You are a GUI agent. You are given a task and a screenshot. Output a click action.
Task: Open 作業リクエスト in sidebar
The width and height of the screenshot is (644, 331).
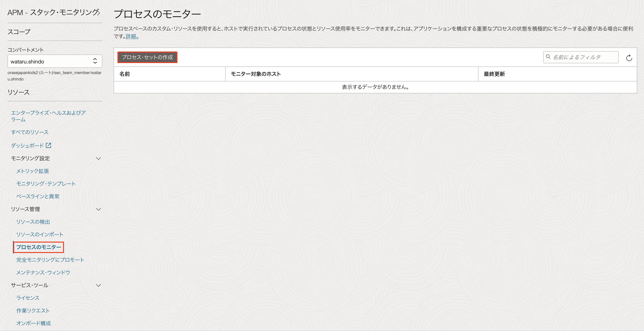click(x=33, y=311)
